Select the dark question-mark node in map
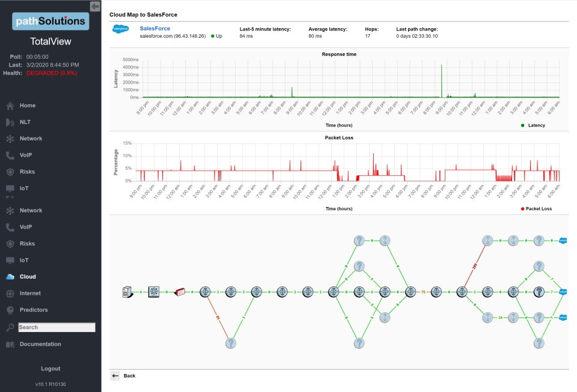 pos(539,292)
